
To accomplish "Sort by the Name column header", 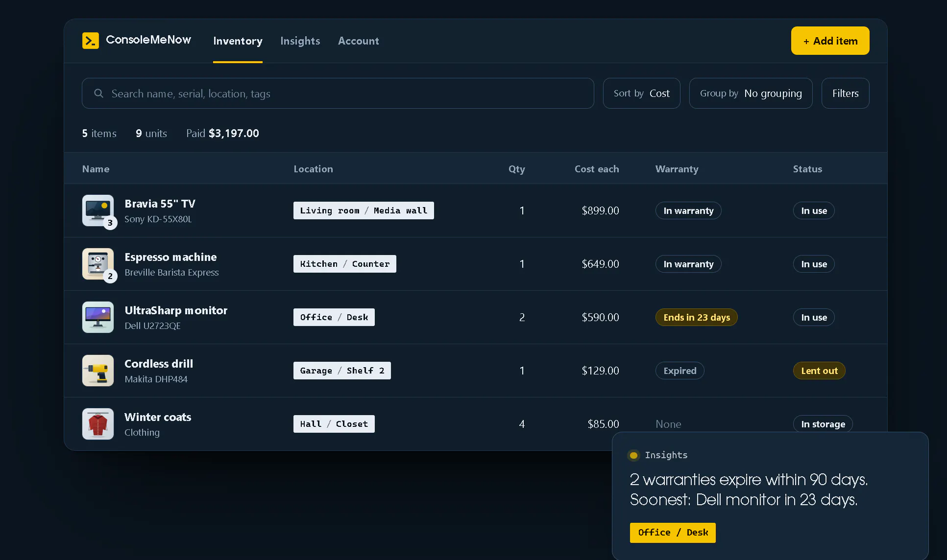I will pyautogui.click(x=96, y=169).
